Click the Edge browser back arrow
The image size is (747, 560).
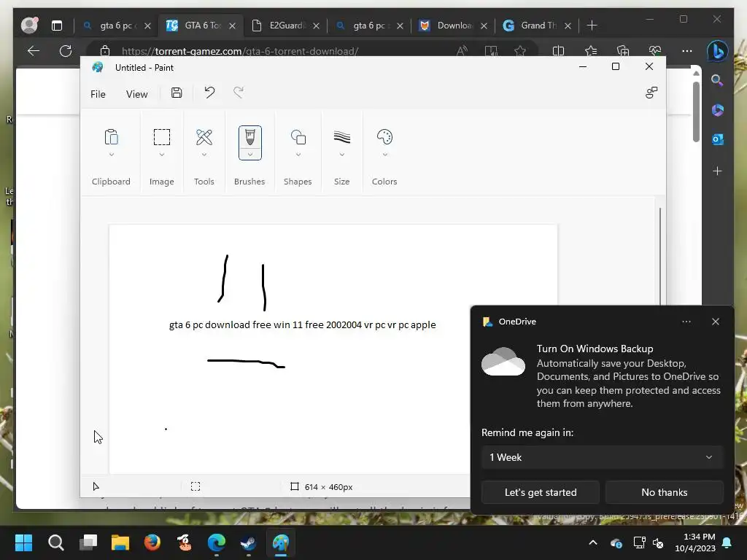(34, 51)
